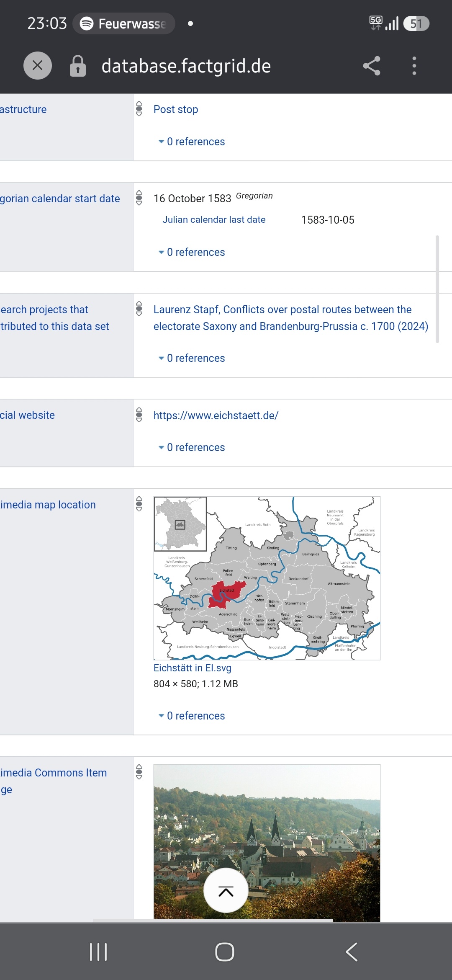The height and width of the screenshot is (980, 452).
Task: Open the Laurenz Stapf research project link
Action: click(x=291, y=318)
